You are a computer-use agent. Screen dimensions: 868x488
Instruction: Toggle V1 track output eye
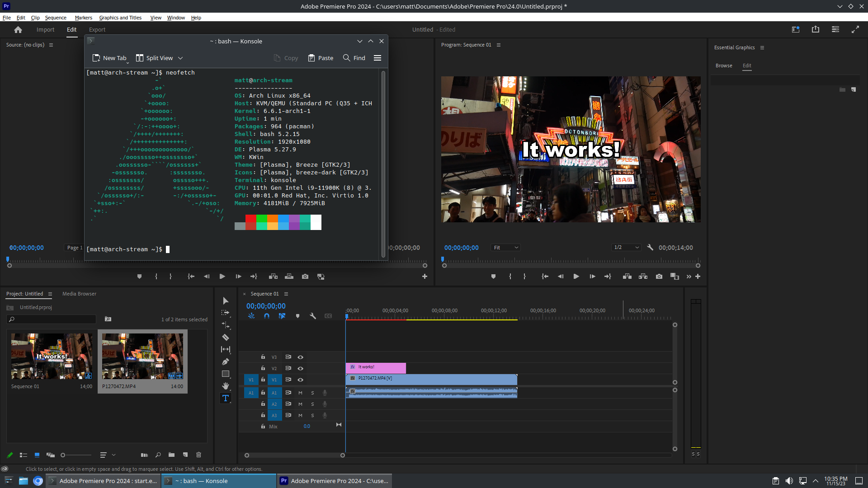tap(300, 380)
